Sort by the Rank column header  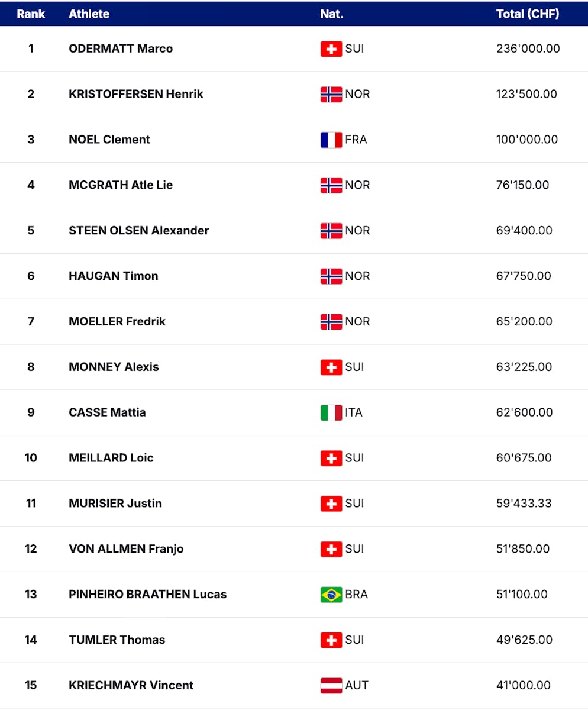31,14
